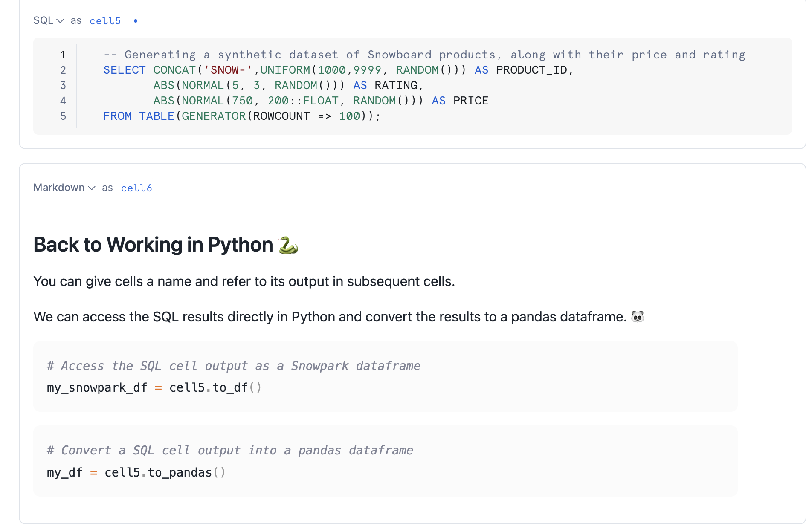Place cursor on the PRODUCT_ID alias
This screenshot has height=532, width=812.
531,70
